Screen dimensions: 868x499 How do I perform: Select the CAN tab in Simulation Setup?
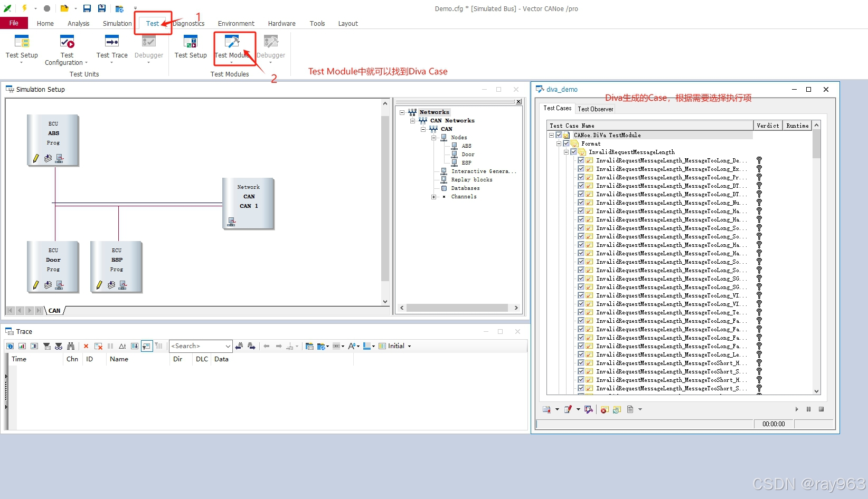pyautogui.click(x=54, y=311)
